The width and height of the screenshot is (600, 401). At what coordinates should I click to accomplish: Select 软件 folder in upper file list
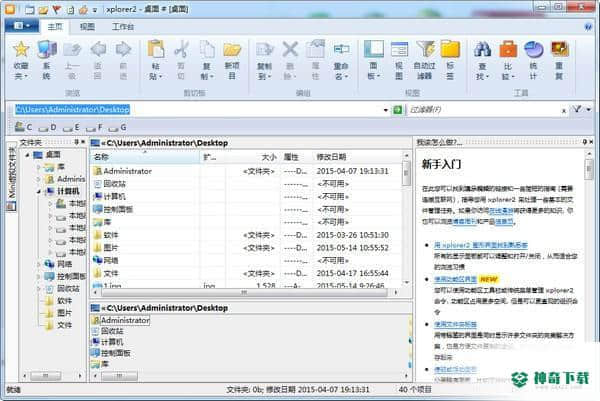coord(111,235)
